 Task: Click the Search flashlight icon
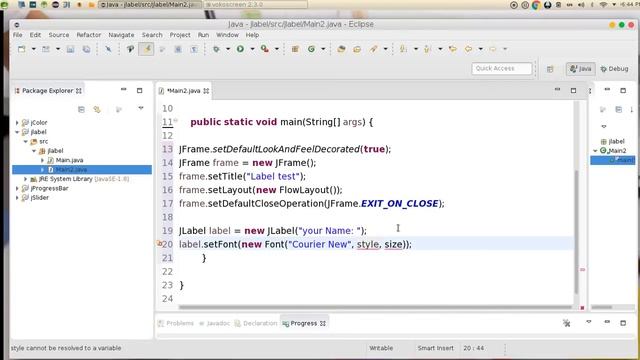click(x=373, y=49)
